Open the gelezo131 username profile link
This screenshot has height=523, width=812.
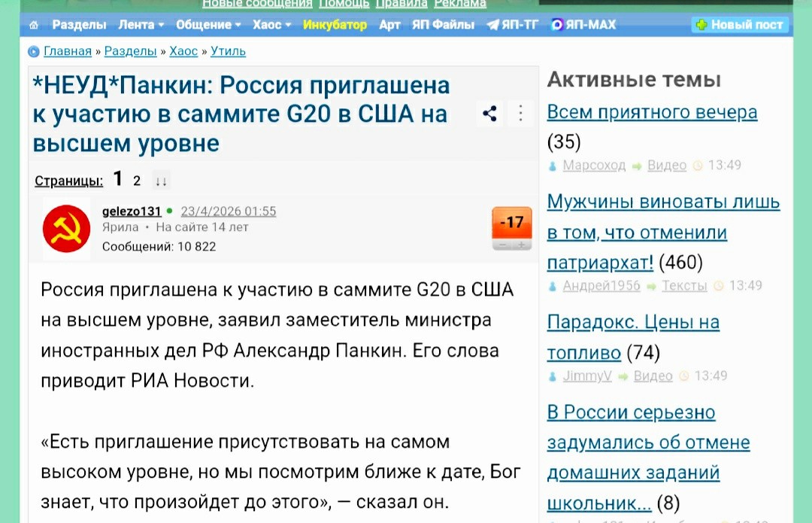tap(132, 211)
